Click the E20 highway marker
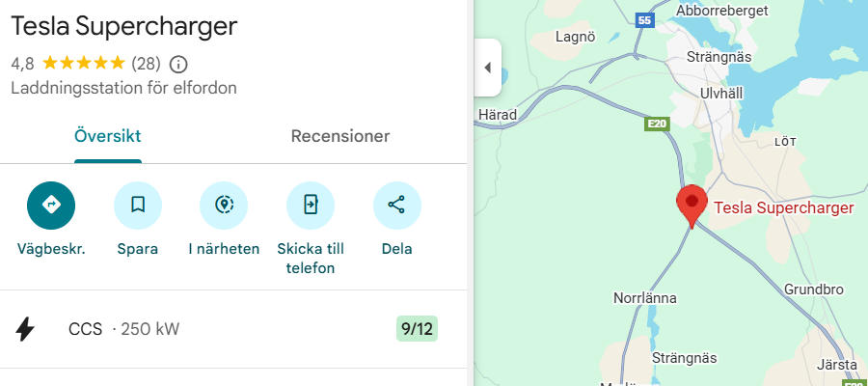868x386 pixels. (657, 123)
